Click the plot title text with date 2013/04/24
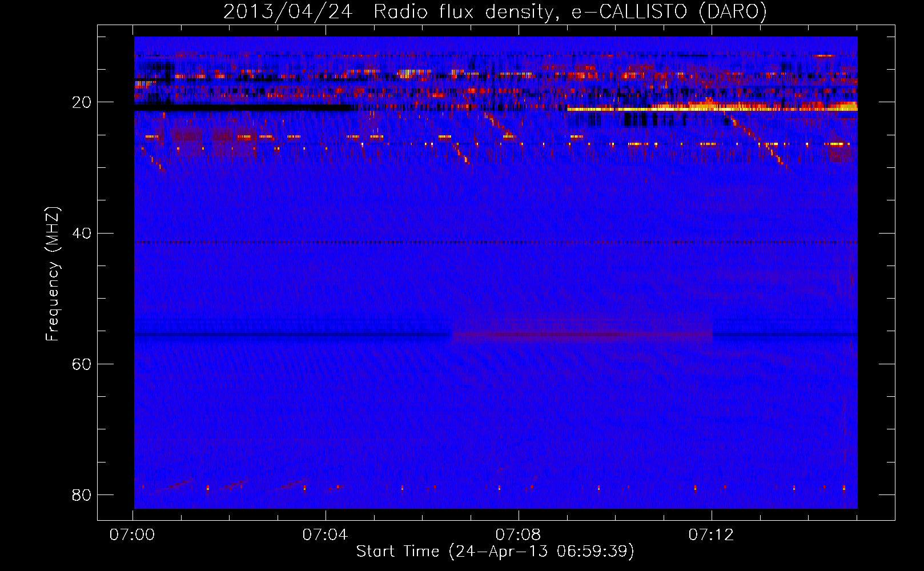This screenshot has height=571, width=924. [495, 11]
